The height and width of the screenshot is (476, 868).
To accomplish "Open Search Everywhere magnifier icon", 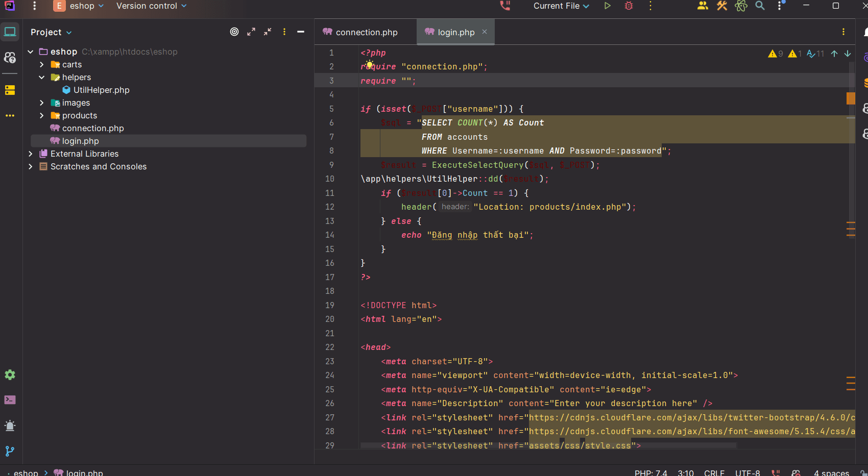I will pos(760,6).
